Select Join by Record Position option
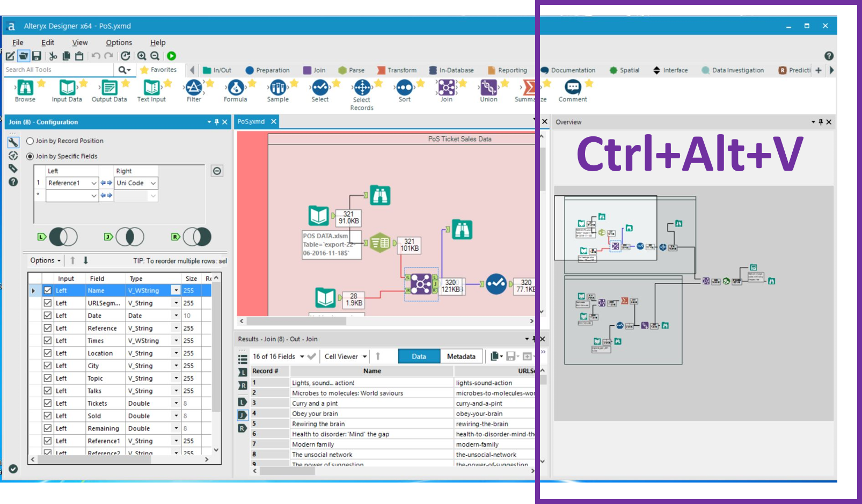This screenshot has height=504, width=862. point(30,141)
